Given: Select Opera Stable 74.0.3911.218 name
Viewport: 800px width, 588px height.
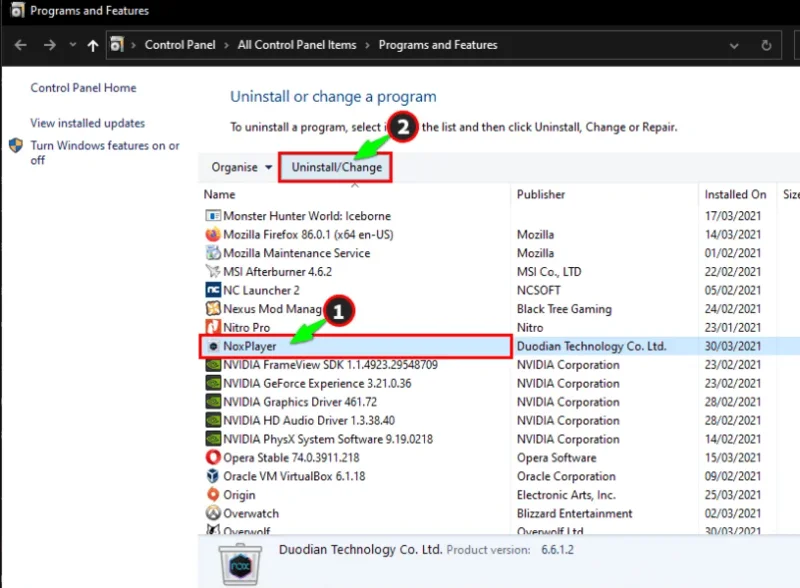Looking at the screenshot, I should tap(291, 458).
